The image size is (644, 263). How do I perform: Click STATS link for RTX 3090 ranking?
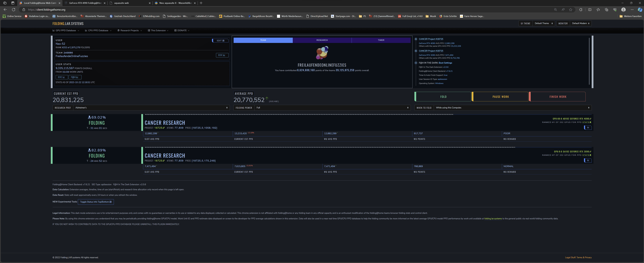[x=587, y=155]
